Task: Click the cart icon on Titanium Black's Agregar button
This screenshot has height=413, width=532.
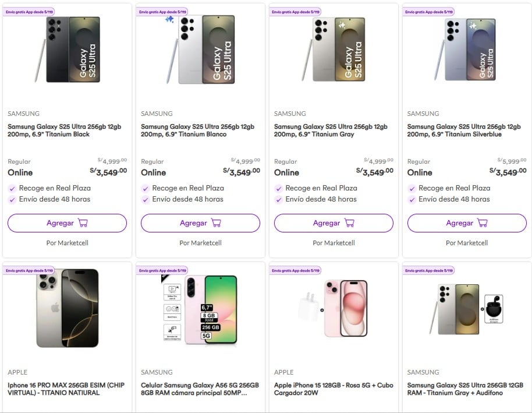Action: coord(83,223)
